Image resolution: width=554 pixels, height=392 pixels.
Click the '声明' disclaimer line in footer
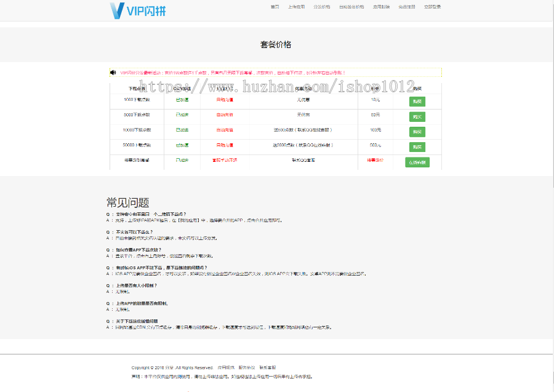tap(222, 377)
